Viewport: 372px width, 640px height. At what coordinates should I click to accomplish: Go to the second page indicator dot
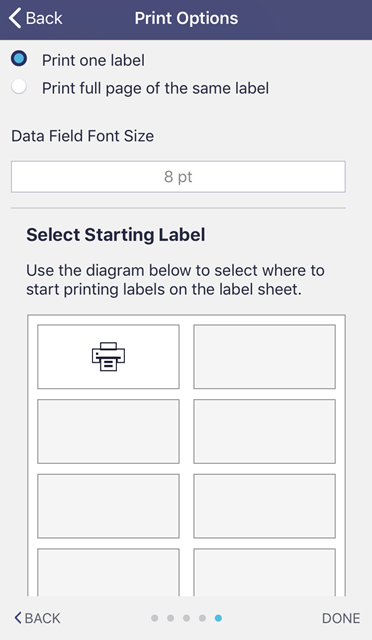tap(170, 618)
